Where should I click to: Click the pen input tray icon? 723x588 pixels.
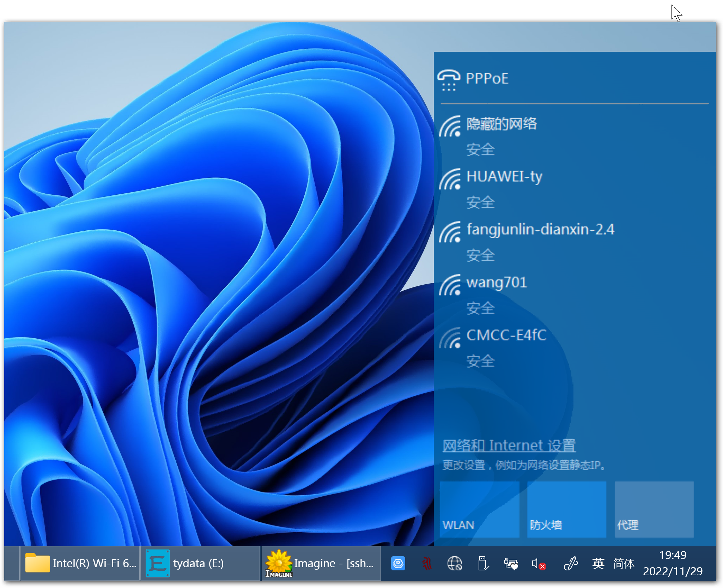click(x=571, y=563)
